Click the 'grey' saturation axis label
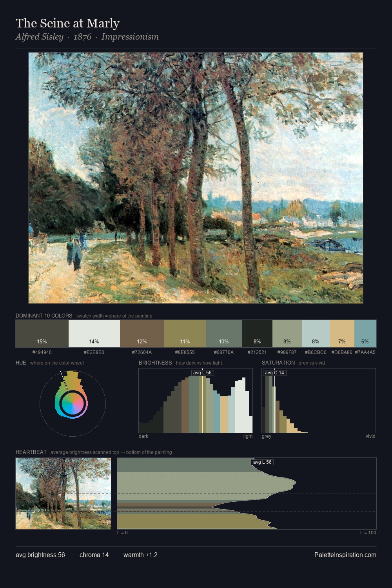 (267, 436)
